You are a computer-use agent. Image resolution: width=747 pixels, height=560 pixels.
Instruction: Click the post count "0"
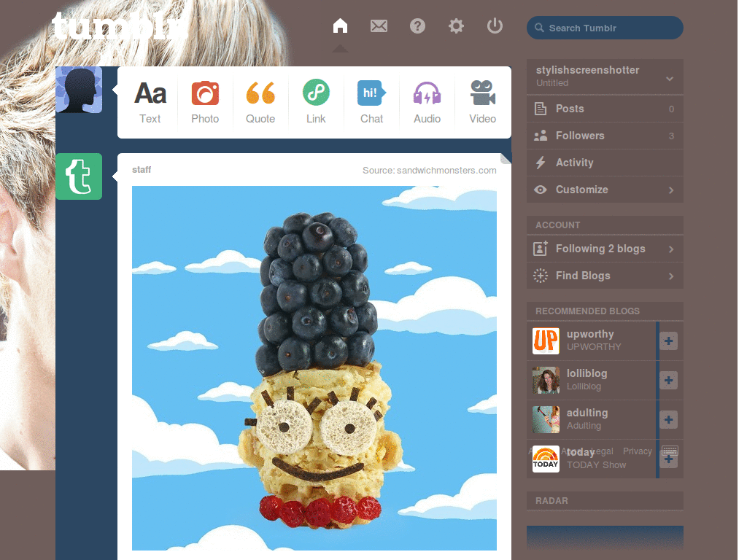pyautogui.click(x=671, y=109)
